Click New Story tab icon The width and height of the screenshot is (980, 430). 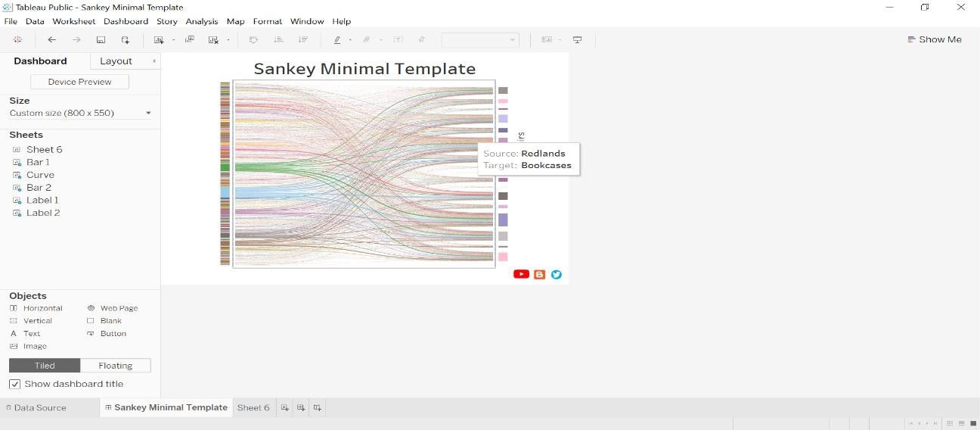[318, 407]
